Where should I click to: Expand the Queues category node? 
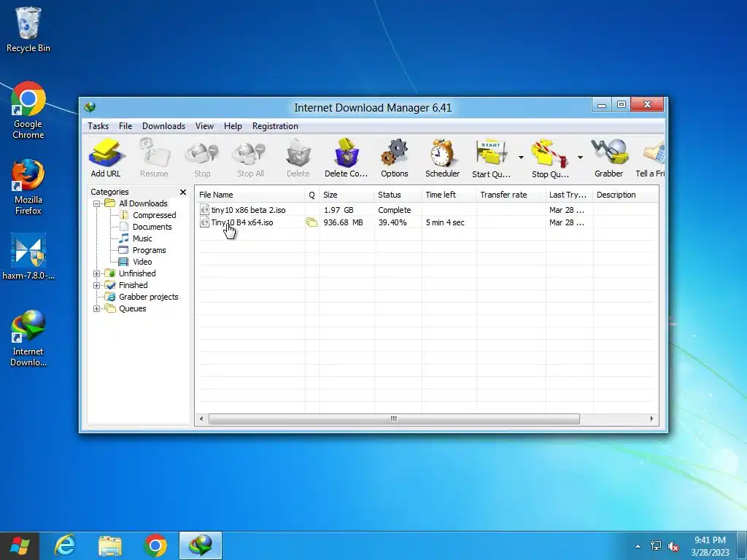coord(96,308)
